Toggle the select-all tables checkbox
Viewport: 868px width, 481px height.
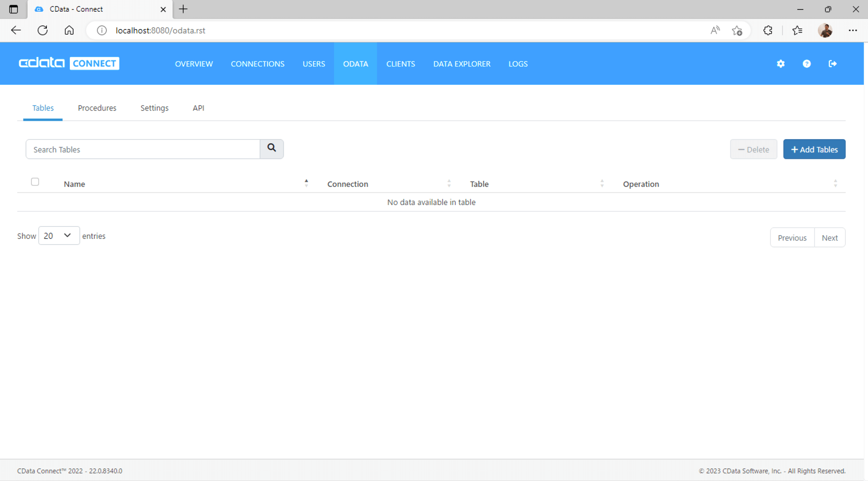35,182
